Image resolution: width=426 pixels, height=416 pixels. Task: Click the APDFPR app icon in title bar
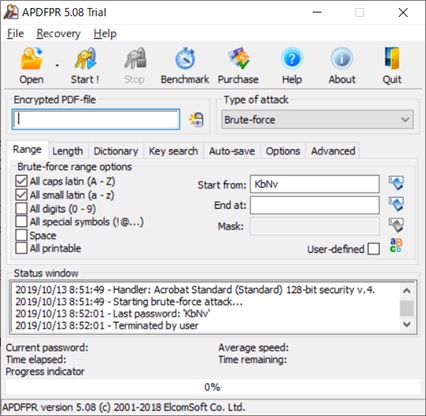click(11, 12)
